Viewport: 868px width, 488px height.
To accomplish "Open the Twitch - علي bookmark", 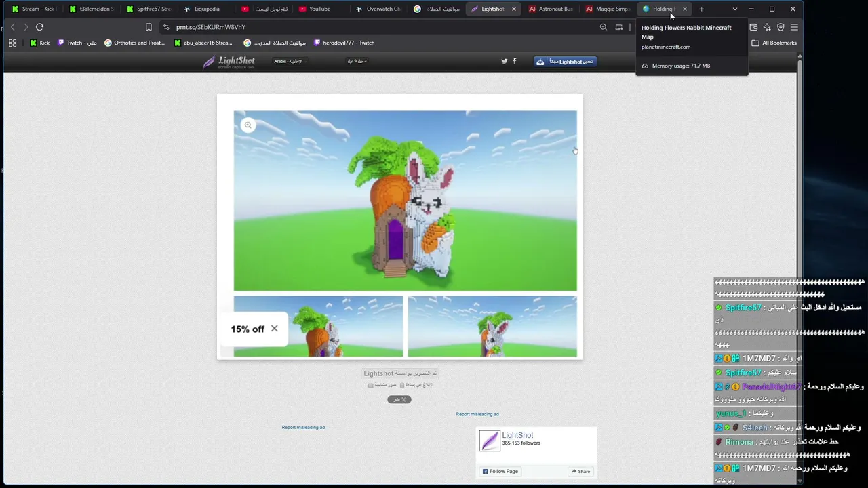I will (x=77, y=43).
